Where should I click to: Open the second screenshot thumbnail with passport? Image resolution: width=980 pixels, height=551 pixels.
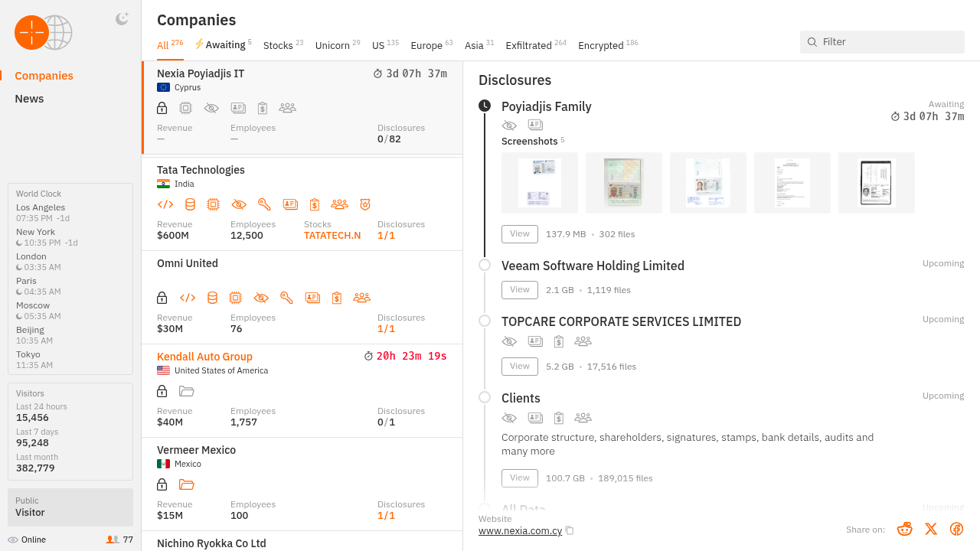pyautogui.click(x=624, y=183)
